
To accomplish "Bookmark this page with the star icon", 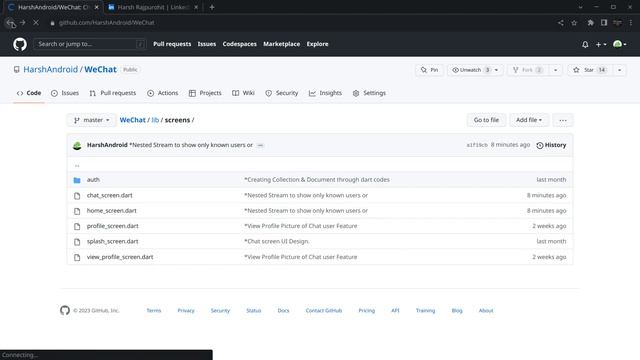I will point(574,23).
